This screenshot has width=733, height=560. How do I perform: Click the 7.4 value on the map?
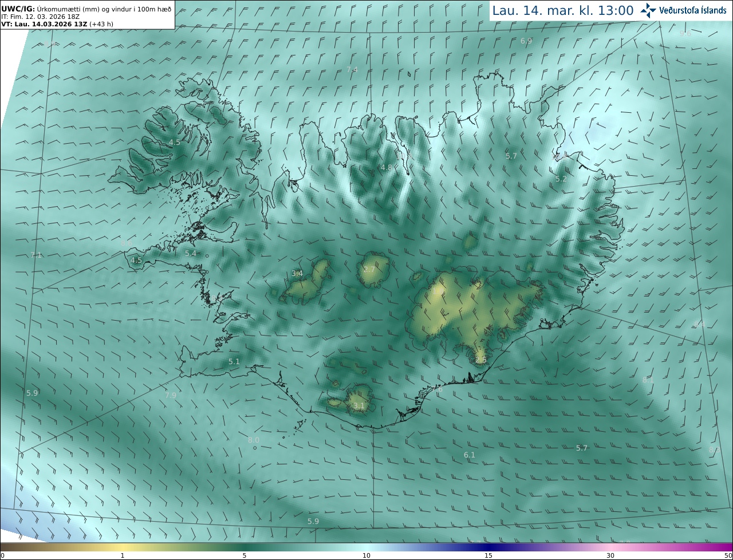click(352, 69)
